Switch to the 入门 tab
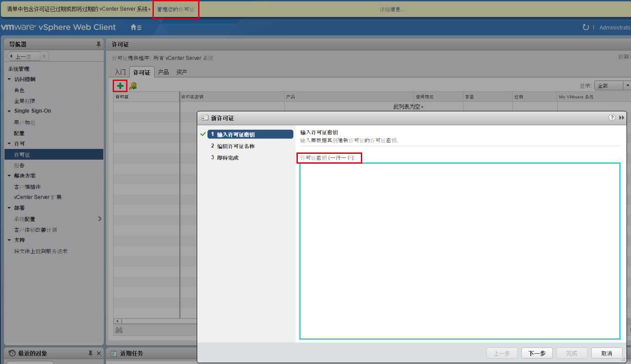This screenshot has width=631, height=364. pyautogui.click(x=120, y=72)
